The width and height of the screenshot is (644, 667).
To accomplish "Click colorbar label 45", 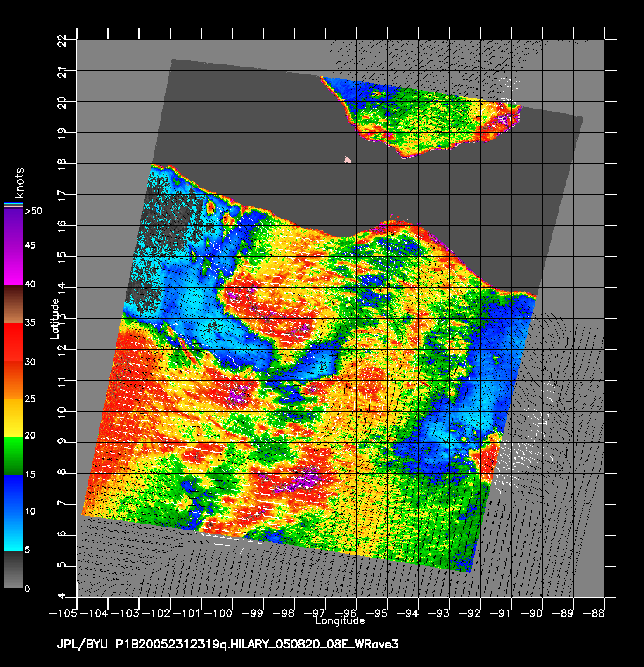I will coord(30,245).
